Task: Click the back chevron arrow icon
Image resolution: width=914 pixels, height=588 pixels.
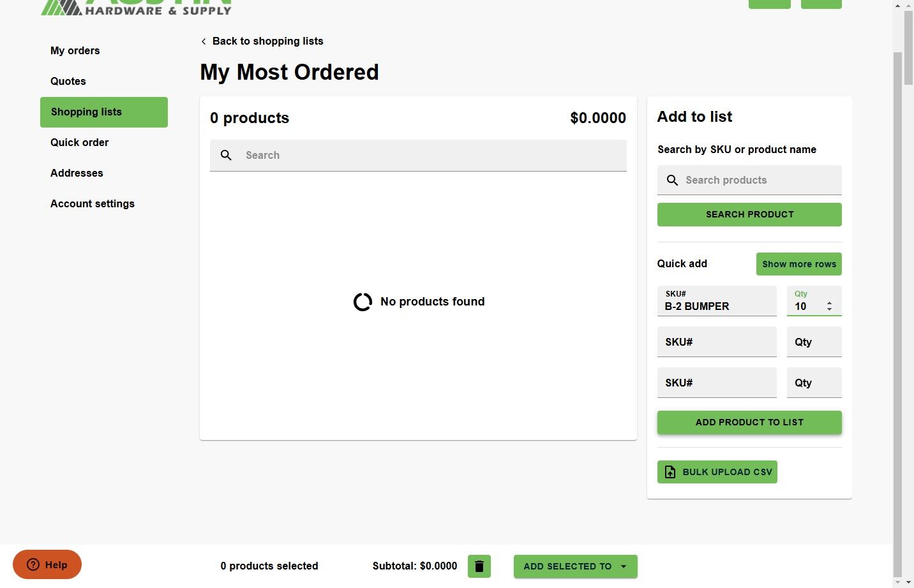Action: click(204, 41)
